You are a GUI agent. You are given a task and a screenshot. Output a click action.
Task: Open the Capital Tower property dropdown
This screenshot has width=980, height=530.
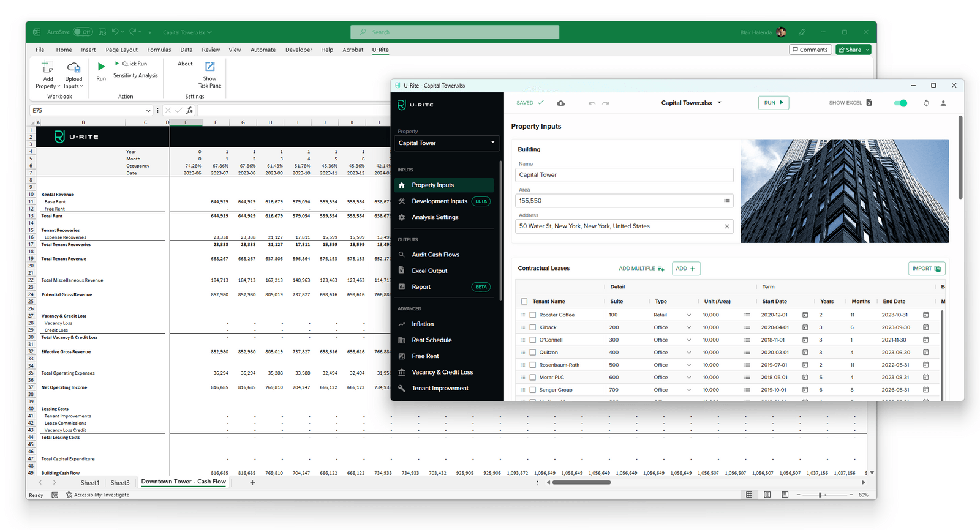pos(447,143)
